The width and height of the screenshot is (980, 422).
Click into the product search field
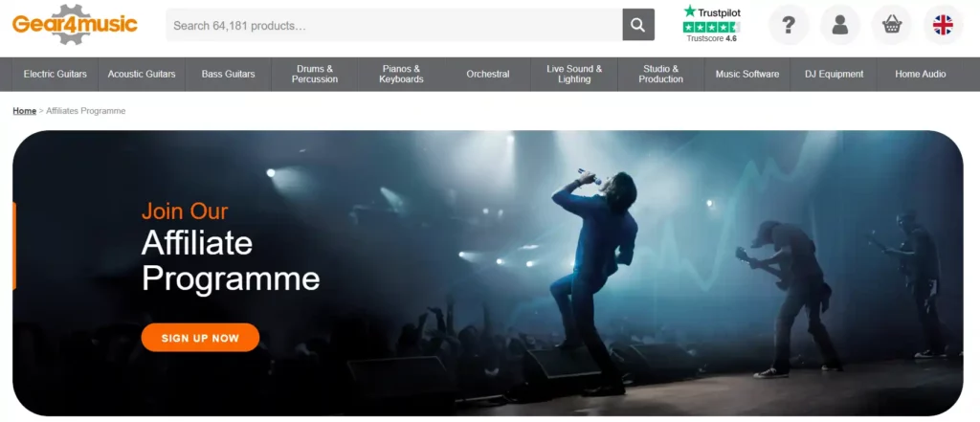point(394,25)
